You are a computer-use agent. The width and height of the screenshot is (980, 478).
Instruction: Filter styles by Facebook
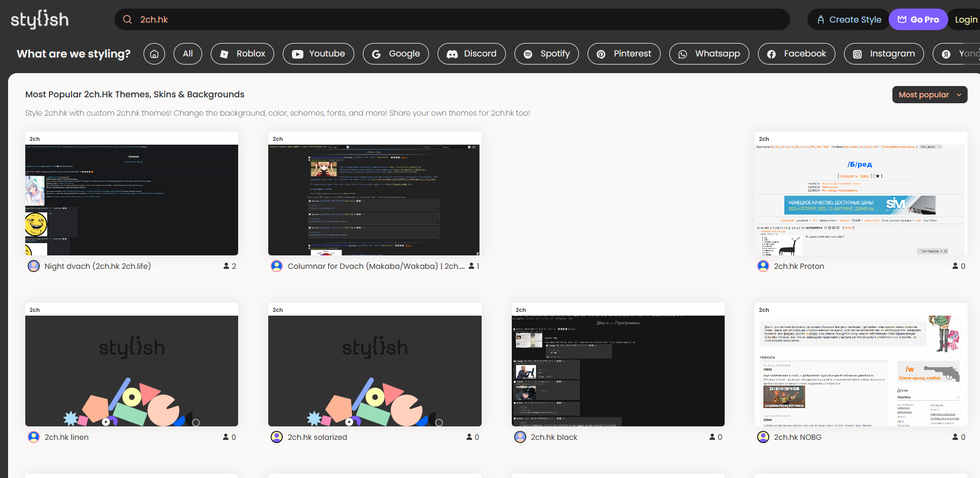tap(796, 54)
